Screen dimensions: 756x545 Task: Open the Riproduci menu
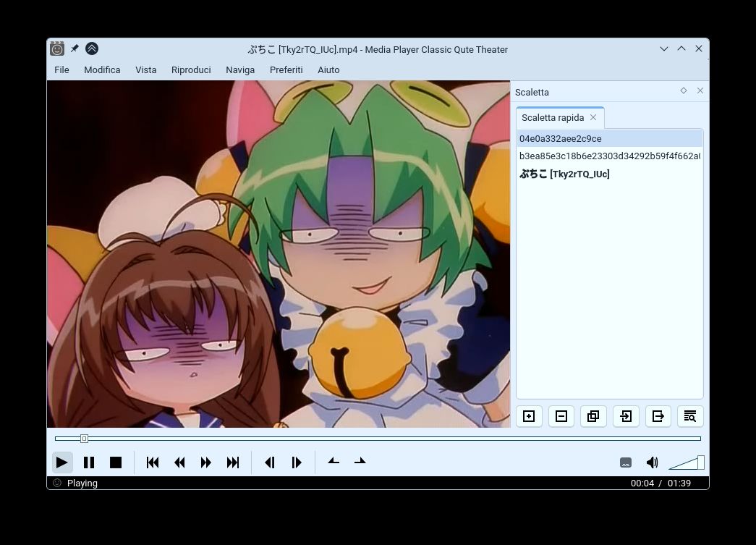pyautogui.click(x=190, y=69)
